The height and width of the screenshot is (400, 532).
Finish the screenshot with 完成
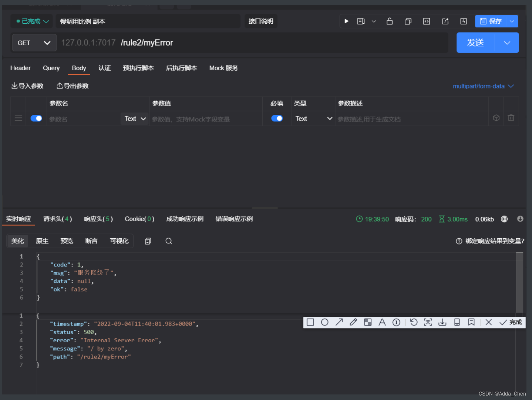coord(511,322)
